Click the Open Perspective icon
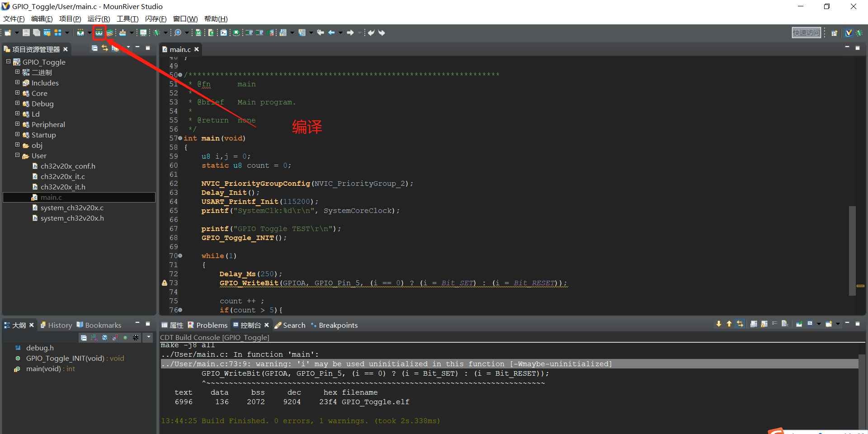 835,33
